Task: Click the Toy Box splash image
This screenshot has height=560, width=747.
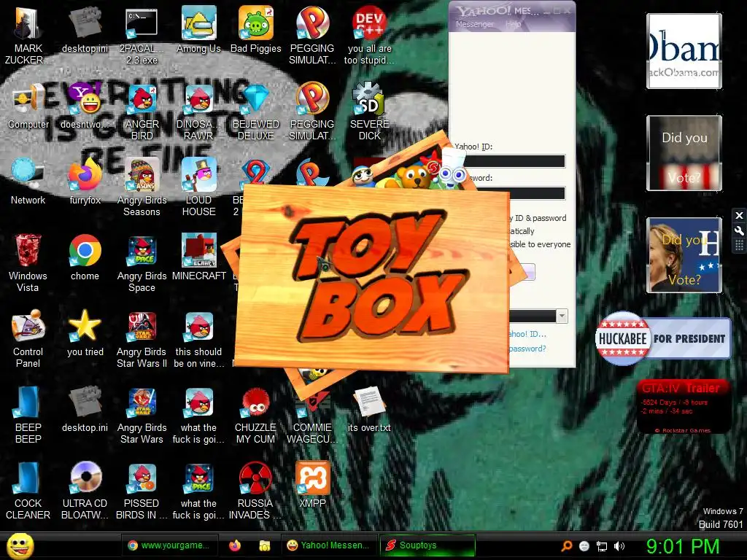Action: (x=373, y=279)
